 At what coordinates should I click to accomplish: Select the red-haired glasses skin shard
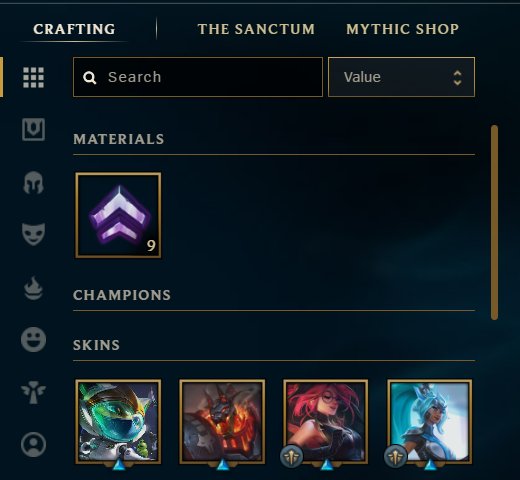point(326,422)
